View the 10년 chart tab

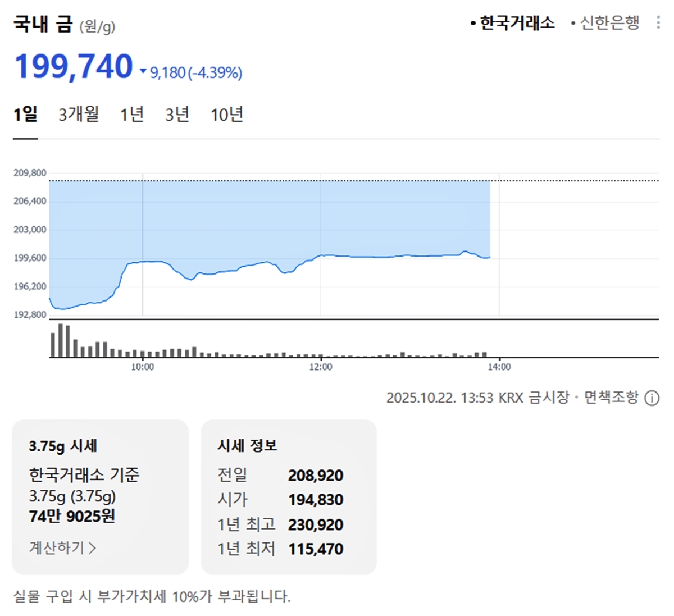pyautogui.click(x=227, y=115)
